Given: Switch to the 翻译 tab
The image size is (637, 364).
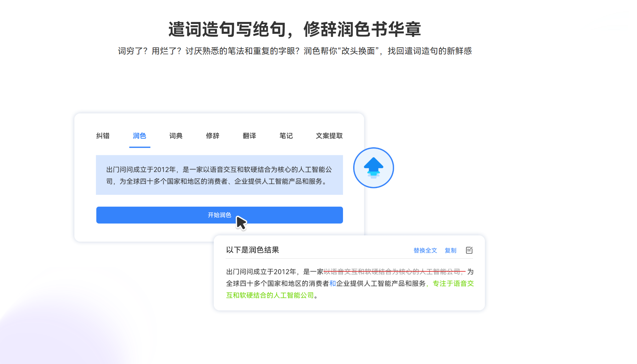Looking at the screenshot, I should click(x=249, y=136).
